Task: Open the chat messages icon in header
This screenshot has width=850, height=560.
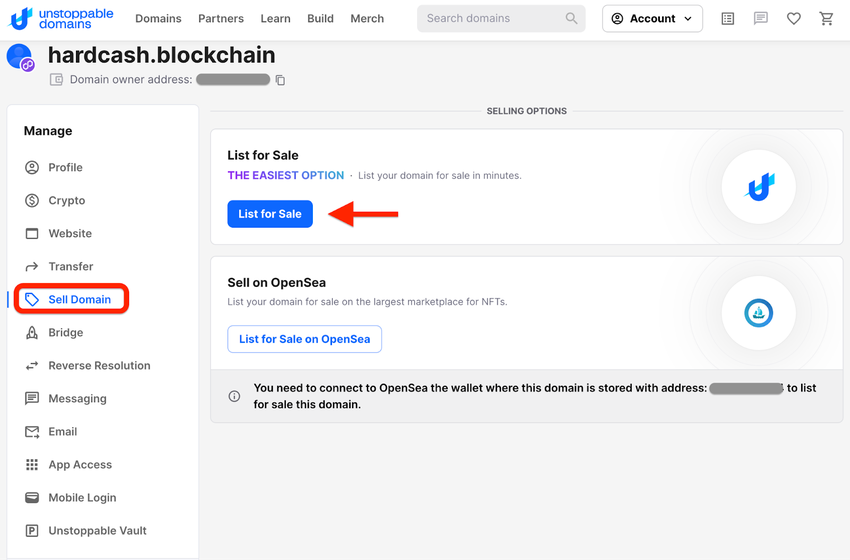Action: click(x=760, y=18)
